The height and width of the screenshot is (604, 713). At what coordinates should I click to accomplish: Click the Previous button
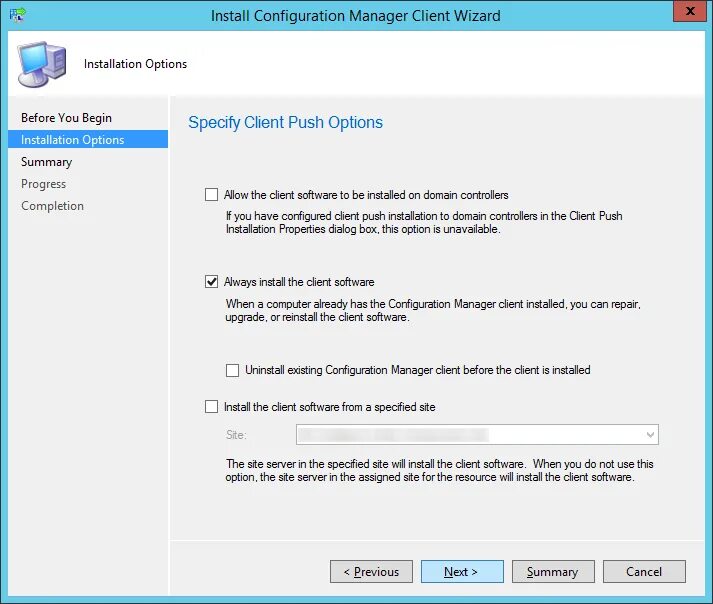coord(372,571)
